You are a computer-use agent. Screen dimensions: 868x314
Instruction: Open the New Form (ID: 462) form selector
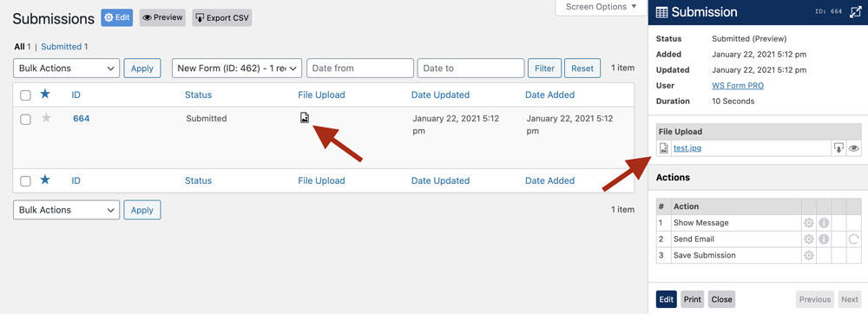coord(237,69)
